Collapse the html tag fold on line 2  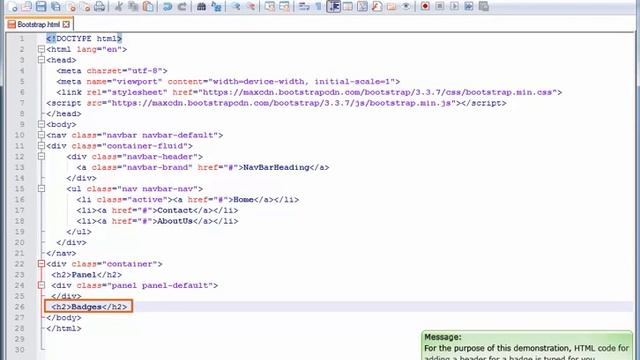click(x=41, y=49)
